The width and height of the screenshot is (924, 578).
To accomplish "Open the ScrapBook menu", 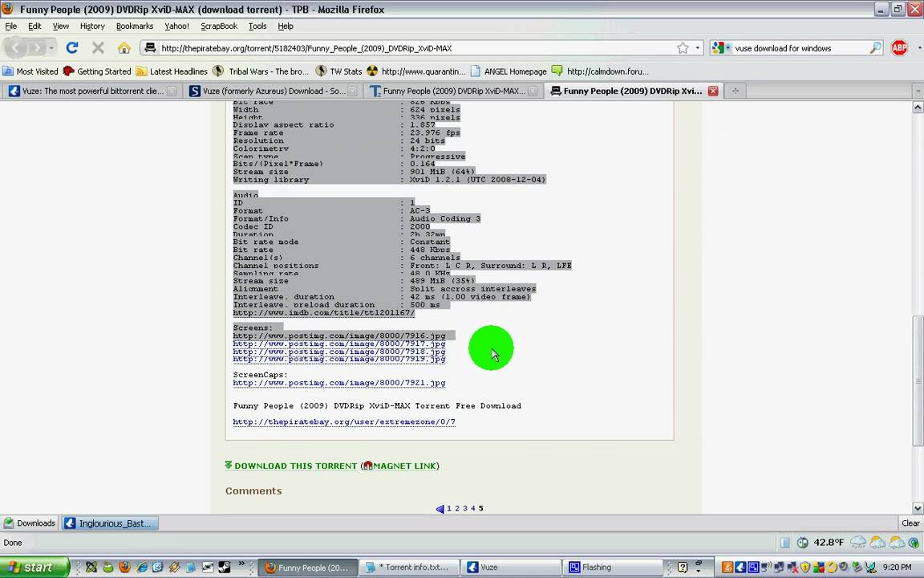I will pos(219,26).
